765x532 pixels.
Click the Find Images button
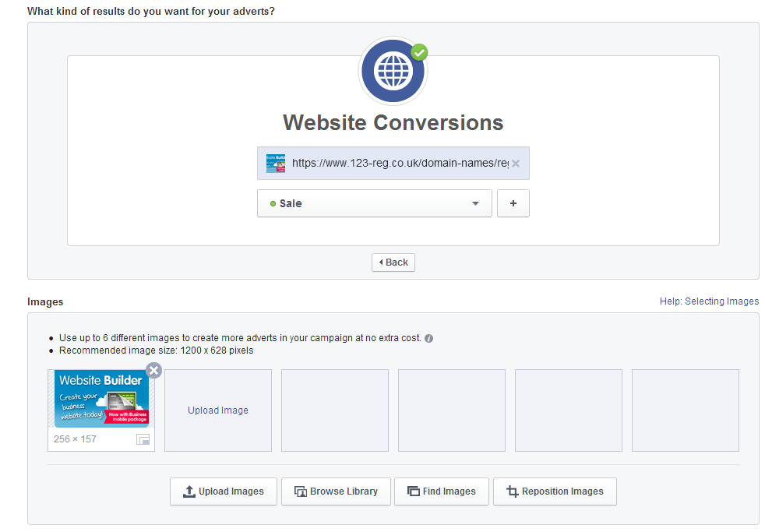coord(442,491)
